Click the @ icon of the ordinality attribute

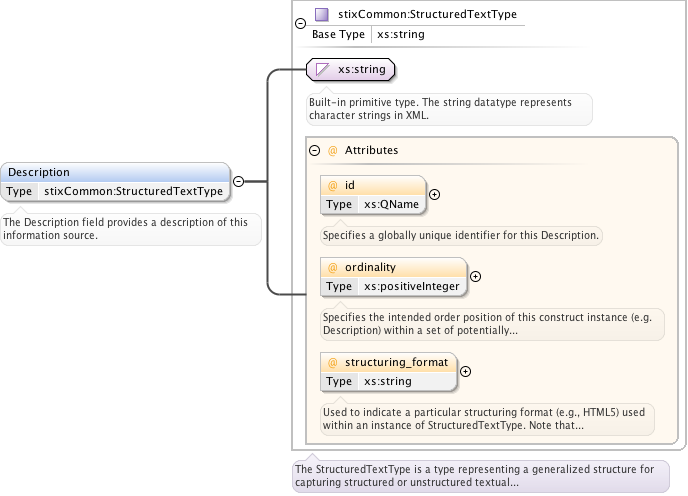[332, 268]
